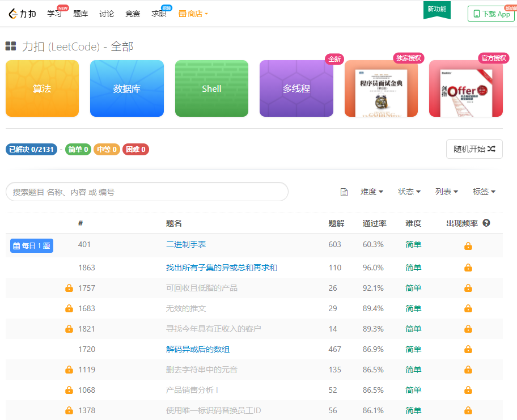
Task: Focus the problem search input field
Action: point(147,192)
